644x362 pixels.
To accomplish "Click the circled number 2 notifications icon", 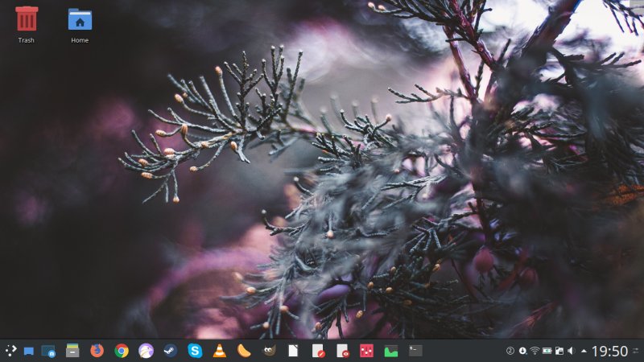I will tap(510, 351).
